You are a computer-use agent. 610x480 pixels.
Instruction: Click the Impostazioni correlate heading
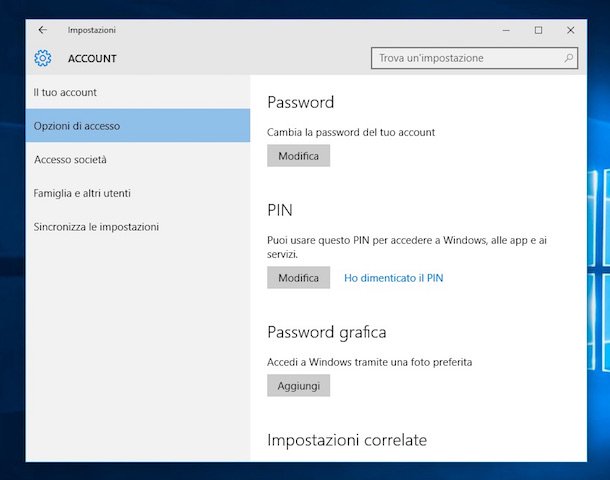point(347,440)
